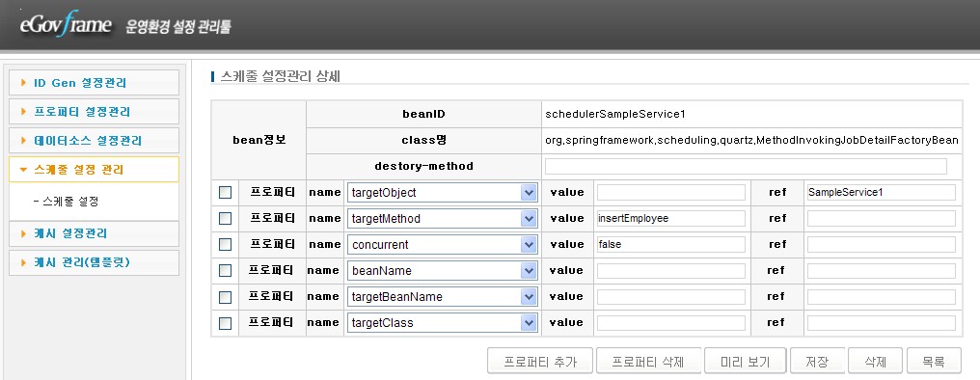Click the 미리 보기 button

pyautogui.click(x=745, y=362)
